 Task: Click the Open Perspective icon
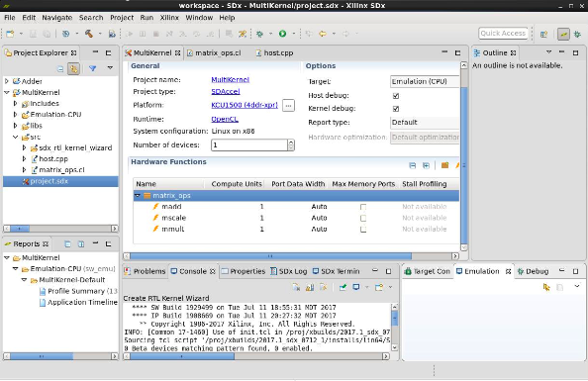(x=543, y=34)
